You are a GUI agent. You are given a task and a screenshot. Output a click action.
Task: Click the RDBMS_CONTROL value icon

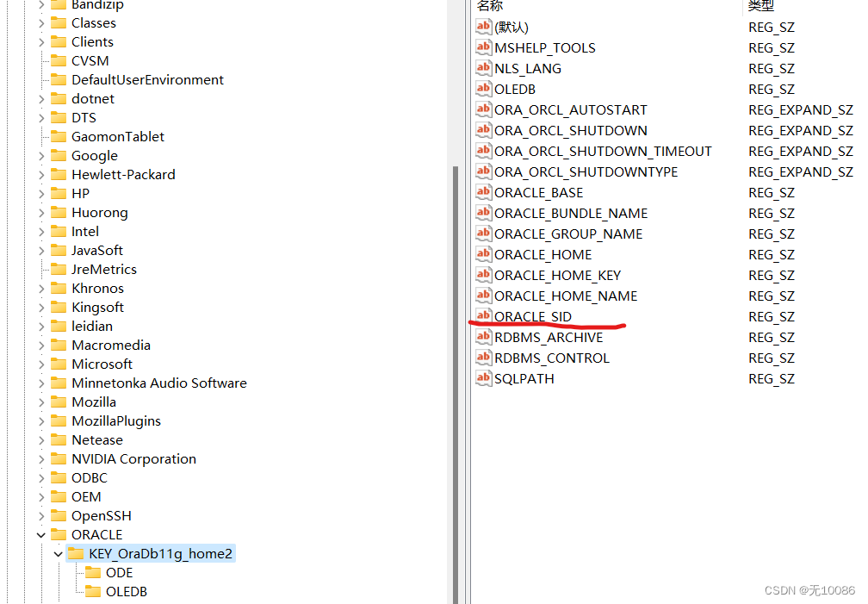pyautogui.click(x=483, y=358)
